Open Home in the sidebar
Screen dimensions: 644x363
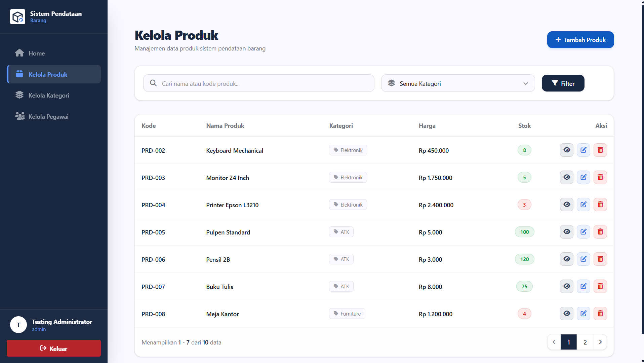click(54, 53)
